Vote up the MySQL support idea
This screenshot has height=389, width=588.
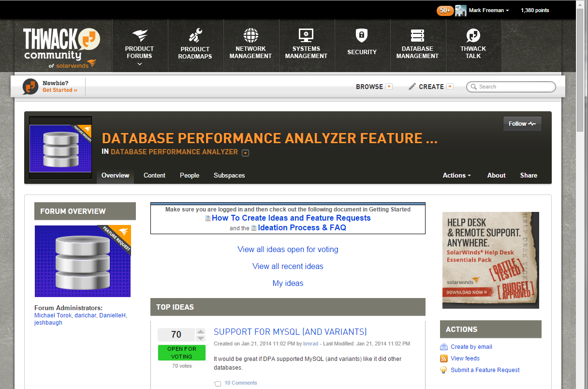pos(201,331)
